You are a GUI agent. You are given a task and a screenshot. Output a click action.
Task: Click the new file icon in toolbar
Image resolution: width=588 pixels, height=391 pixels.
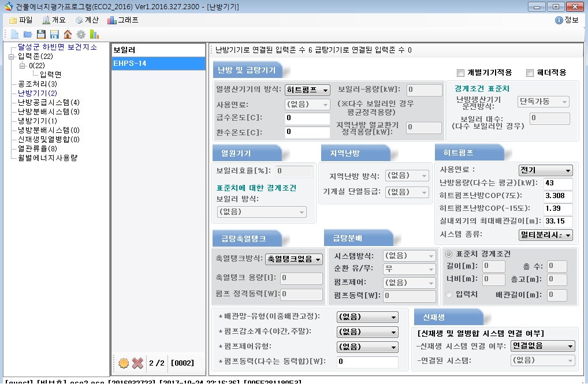tap(14, 34)
